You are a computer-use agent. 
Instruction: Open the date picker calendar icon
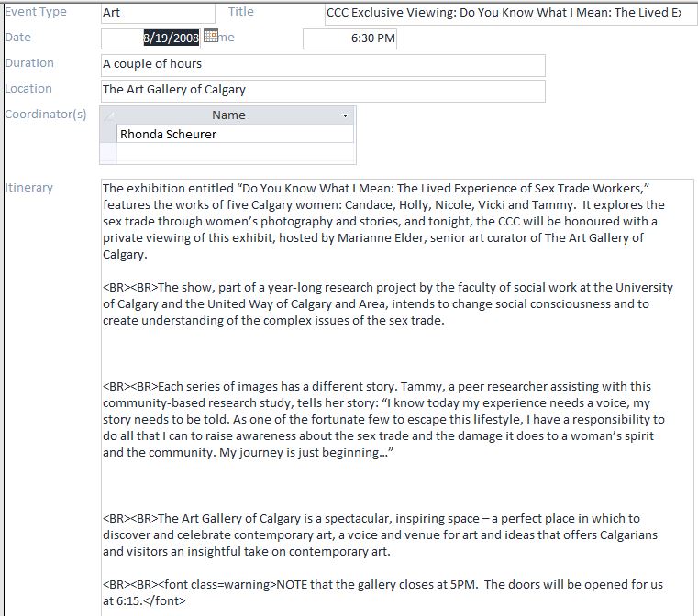[211, 36]
